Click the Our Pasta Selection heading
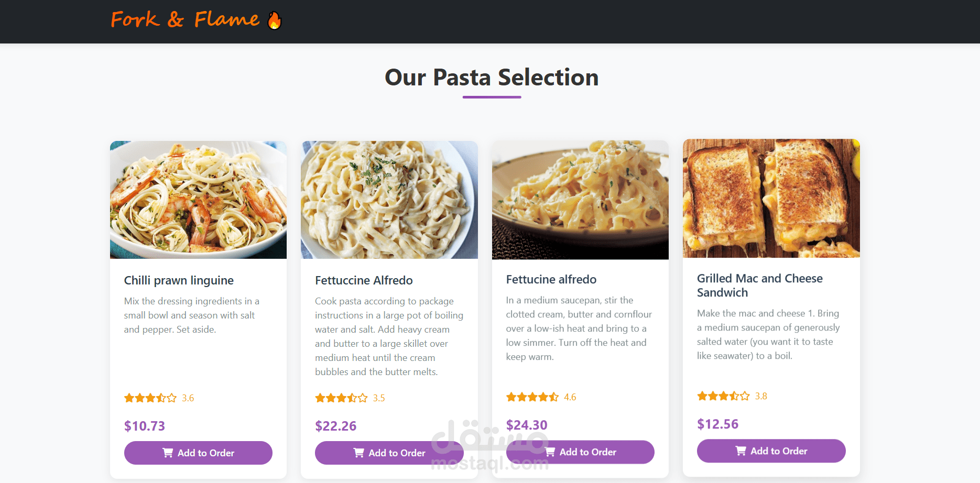Screen dimensions: 980x483 (x=492, y=78)
